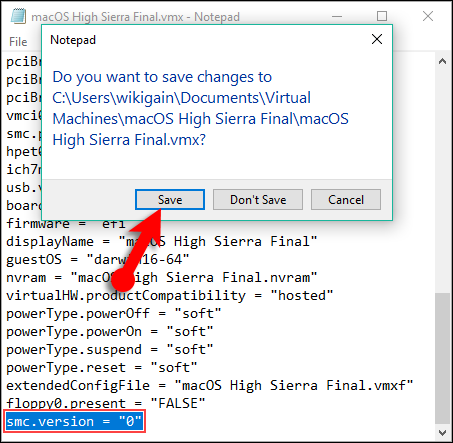
Task: Click the floppy0.present = "FALSE" line
Action: [x=106, y=403]
